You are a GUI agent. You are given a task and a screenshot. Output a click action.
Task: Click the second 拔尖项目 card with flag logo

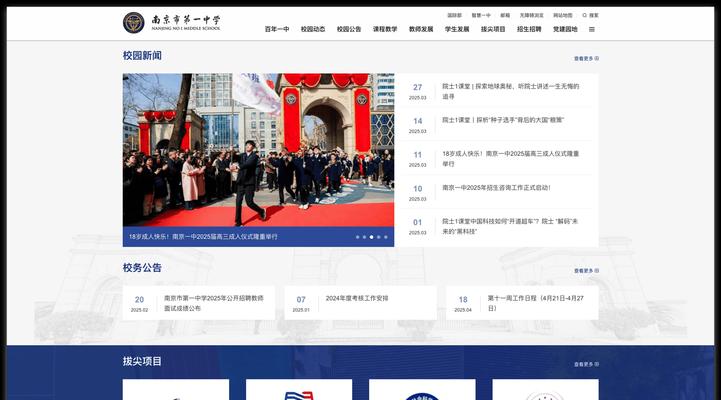(x=299, y=389)
